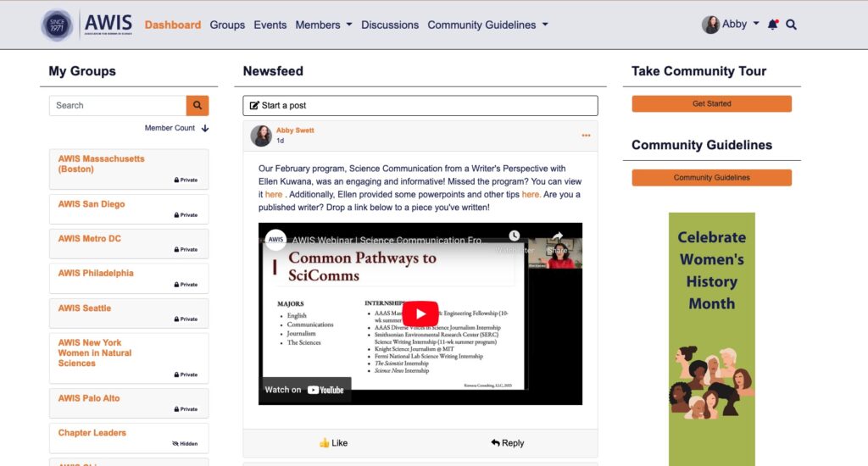Viewport: 868px width, 466px height.
Task: Go to the Groups nav item
Action: [x=227, y=25]
